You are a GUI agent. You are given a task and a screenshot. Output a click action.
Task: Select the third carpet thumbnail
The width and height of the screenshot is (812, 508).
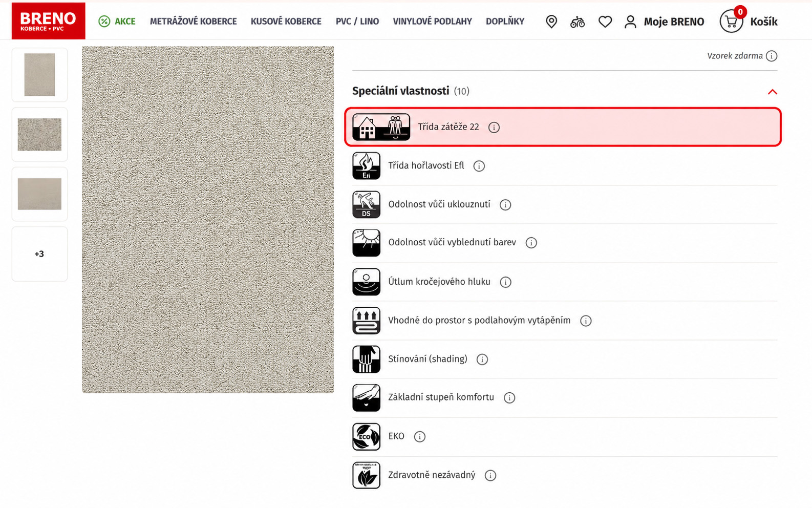pyautogui.click(x=39, y=194)
